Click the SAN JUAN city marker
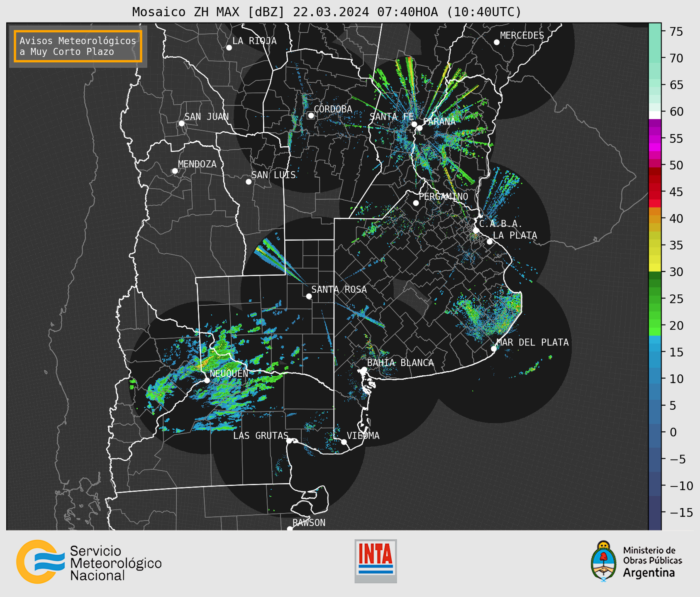 pyautogui.click(x=181, y=123)
